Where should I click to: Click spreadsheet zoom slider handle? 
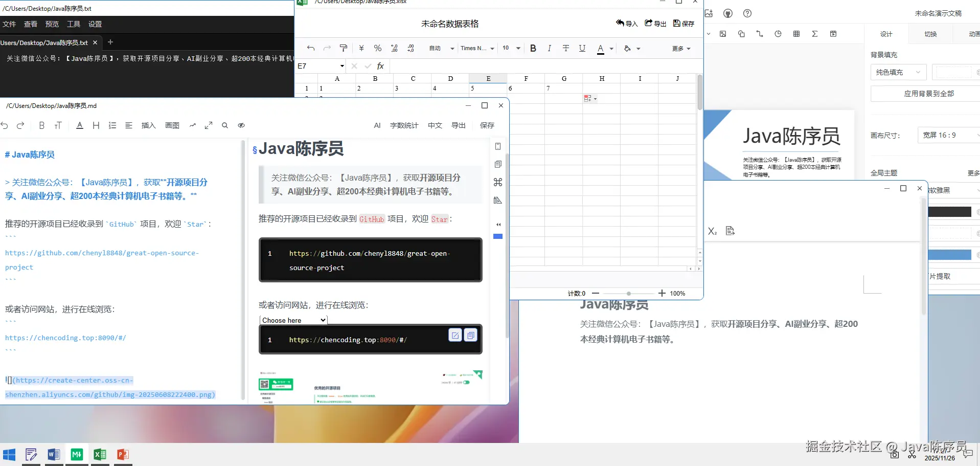coord(628,294)
